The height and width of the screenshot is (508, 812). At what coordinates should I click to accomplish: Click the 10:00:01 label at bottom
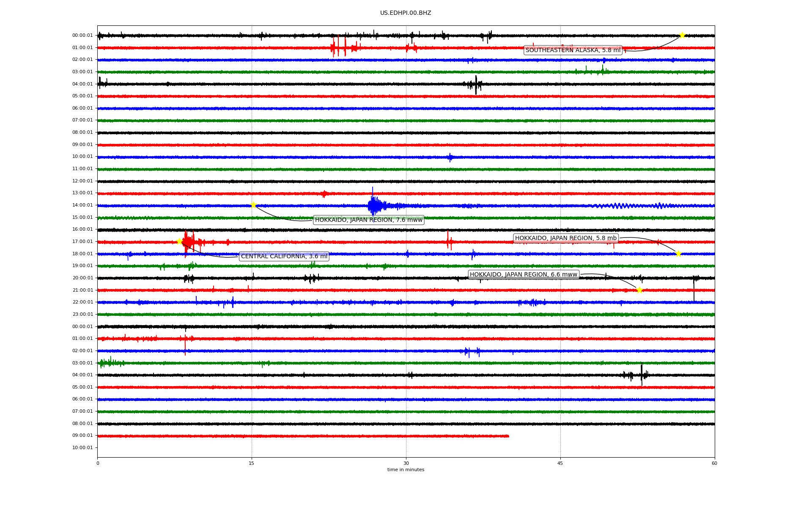pyautogui.click(x=82, y=447)
